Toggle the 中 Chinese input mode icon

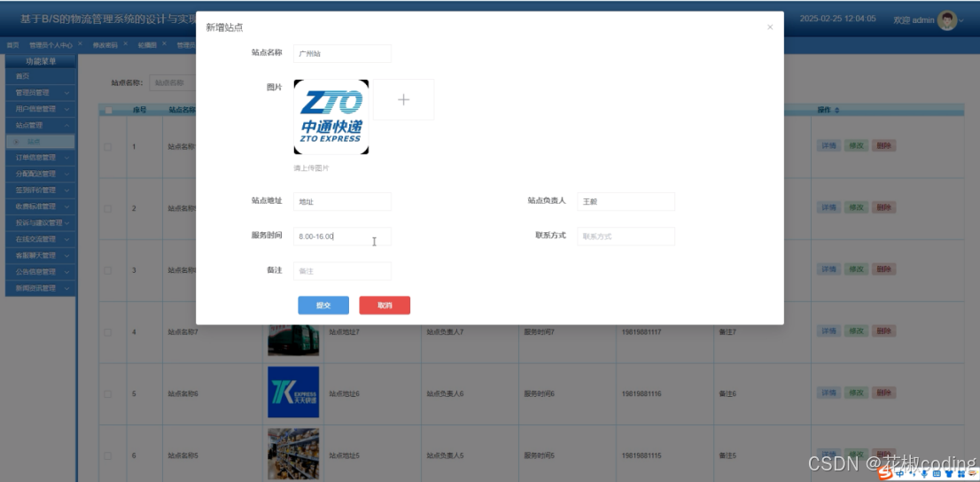[x=900, y=474]
